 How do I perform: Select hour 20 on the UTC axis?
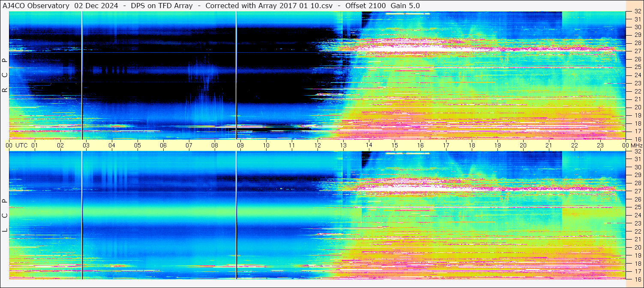523,145
